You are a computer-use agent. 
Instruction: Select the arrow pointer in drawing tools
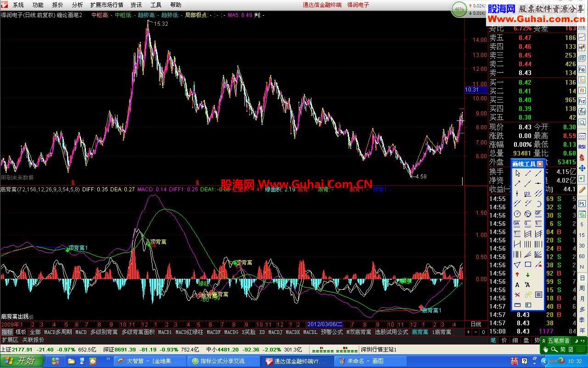[x=517, y=173]
